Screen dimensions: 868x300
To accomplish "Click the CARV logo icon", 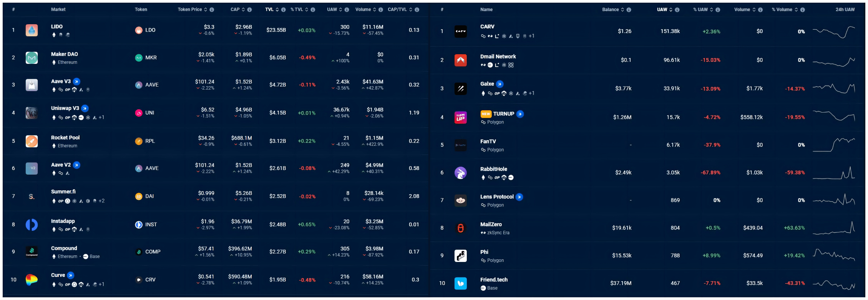I will [461, 31].
